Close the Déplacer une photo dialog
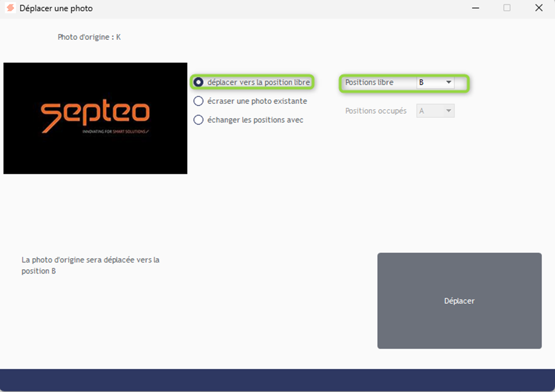 click(539, 8)
